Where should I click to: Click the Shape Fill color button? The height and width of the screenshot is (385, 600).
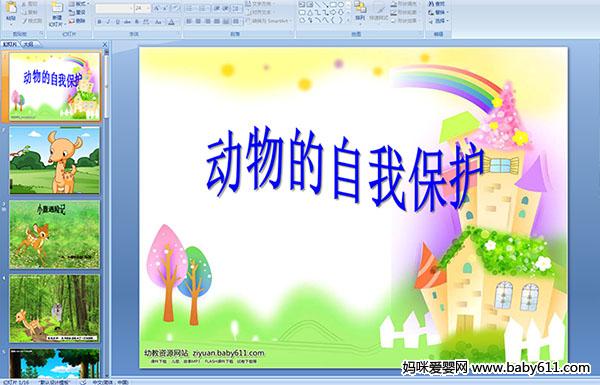coord(405,4)
